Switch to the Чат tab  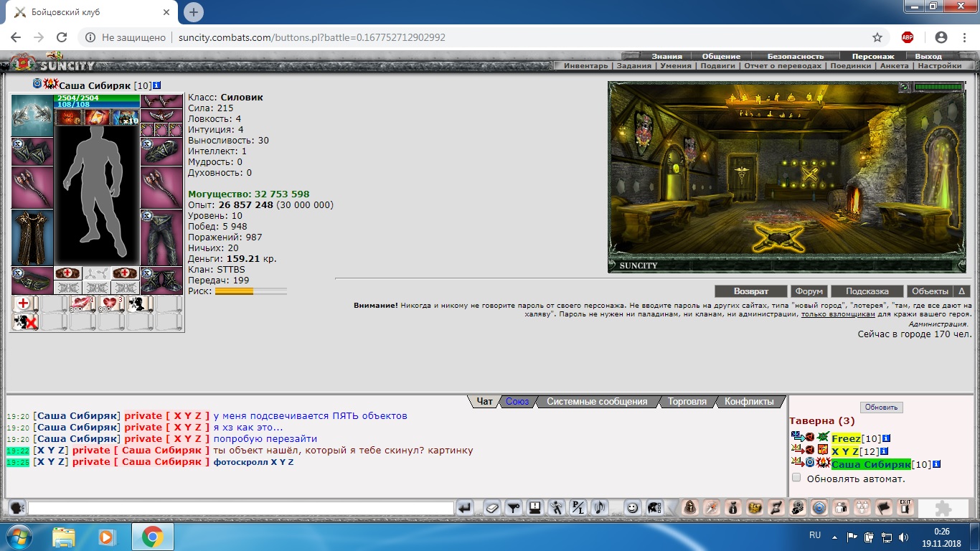tap(485, 402)
